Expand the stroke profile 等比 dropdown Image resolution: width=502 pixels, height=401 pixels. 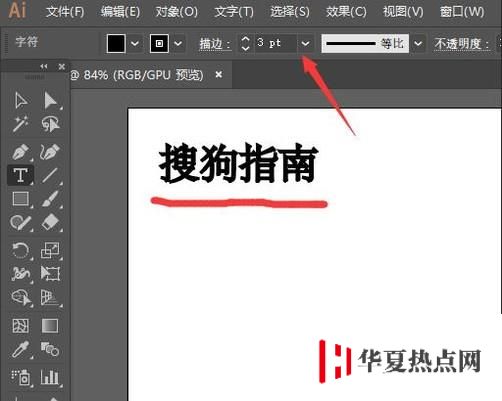pyautogui.click(x=418, y=43)
